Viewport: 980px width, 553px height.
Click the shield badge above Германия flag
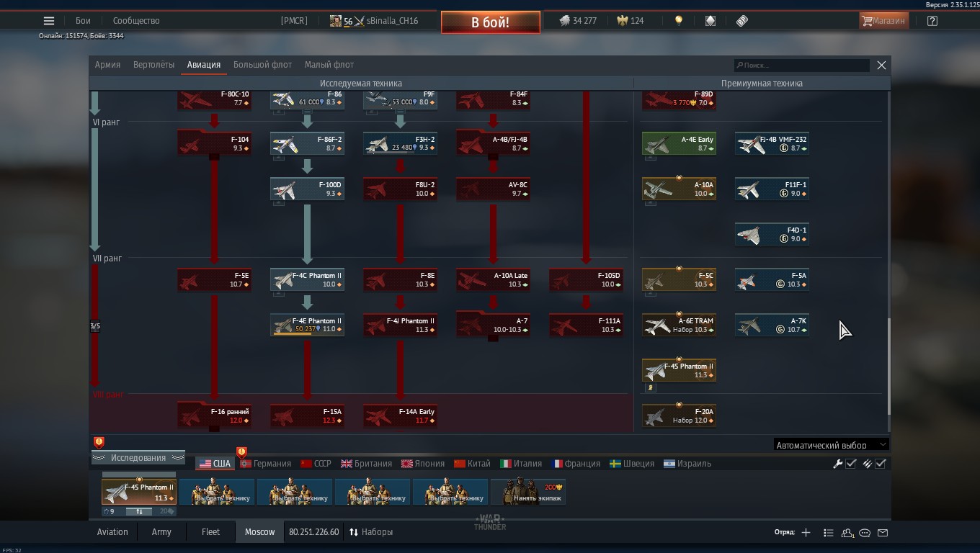[x=241, y=452]
